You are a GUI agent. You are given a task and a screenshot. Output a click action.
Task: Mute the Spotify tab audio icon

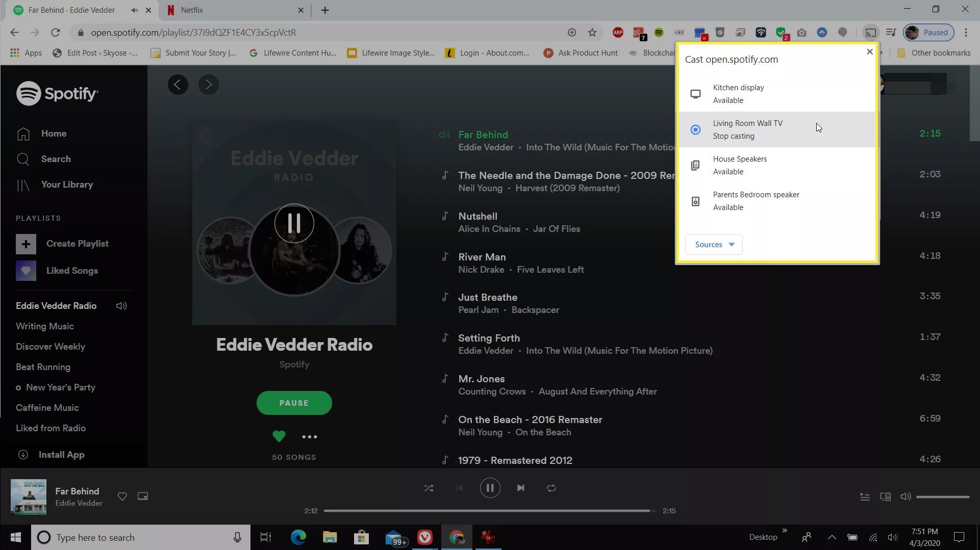coord(134,10)
